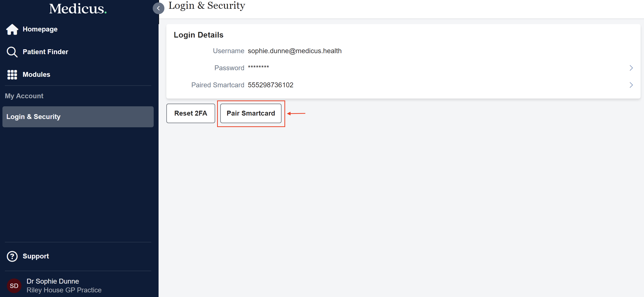Click the paired smartcard number 555298736102
Screen dimensions: 644x297
[x=270, y=85]
